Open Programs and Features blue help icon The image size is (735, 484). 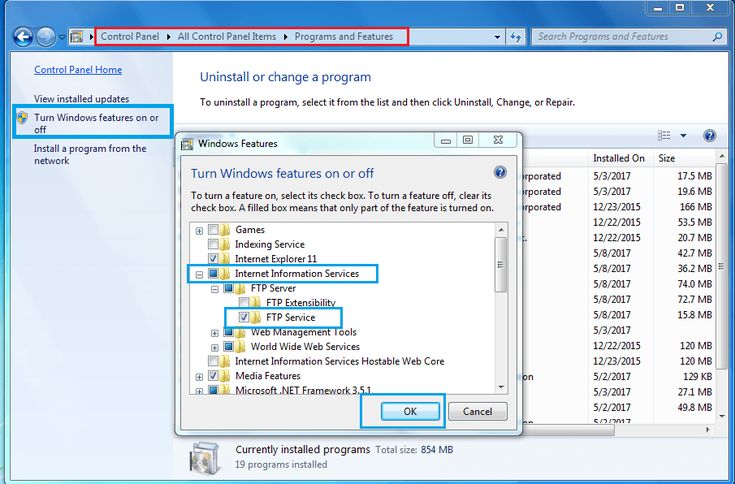[709, 136]
